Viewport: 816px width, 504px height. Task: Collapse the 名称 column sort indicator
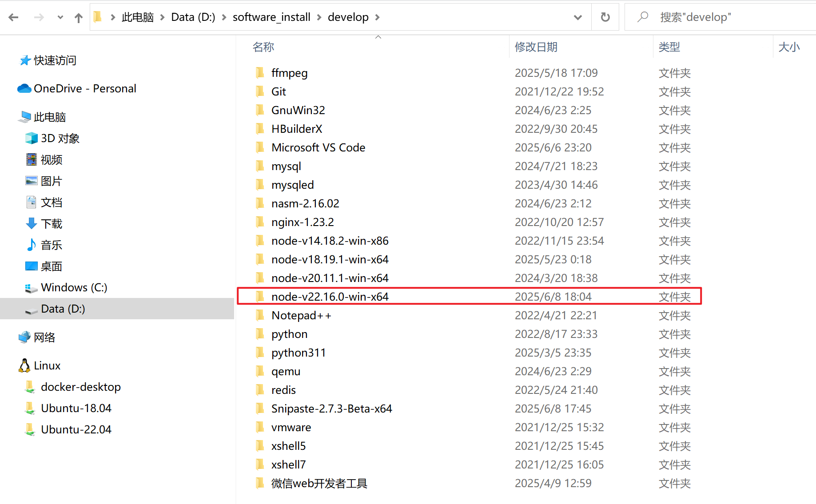[378, 37]
